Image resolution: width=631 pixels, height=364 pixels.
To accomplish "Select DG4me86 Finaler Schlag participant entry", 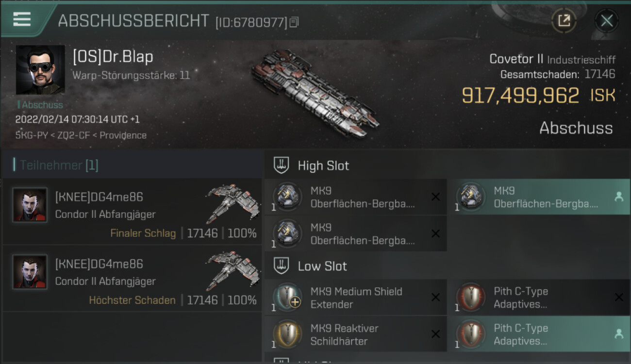I will click(x=132, y=212).
